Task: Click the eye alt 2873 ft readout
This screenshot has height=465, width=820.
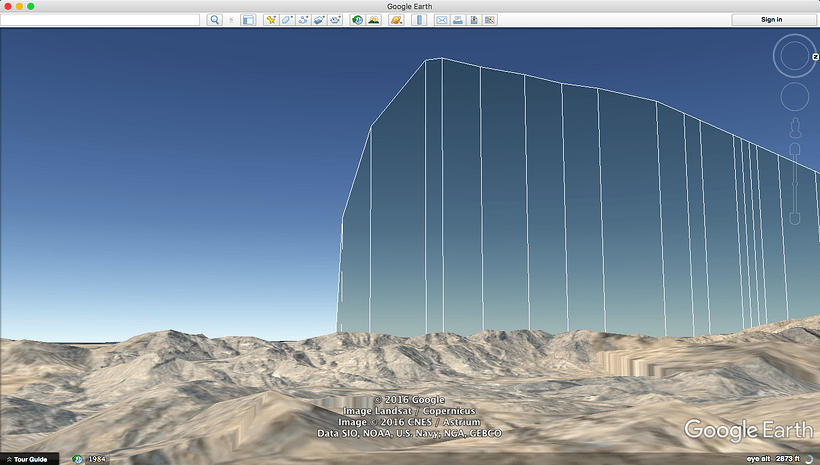Action: pos(773,459)
